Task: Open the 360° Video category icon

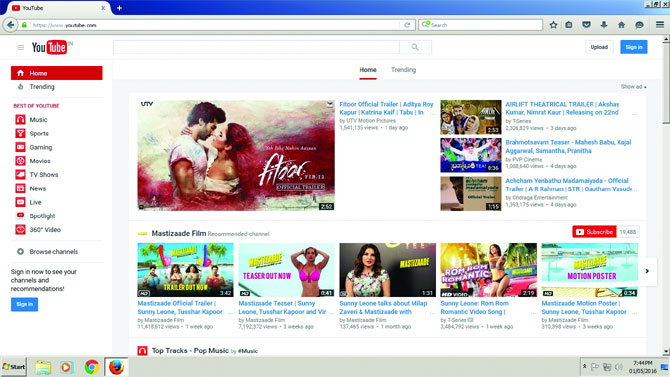Action: pos(20,230)
